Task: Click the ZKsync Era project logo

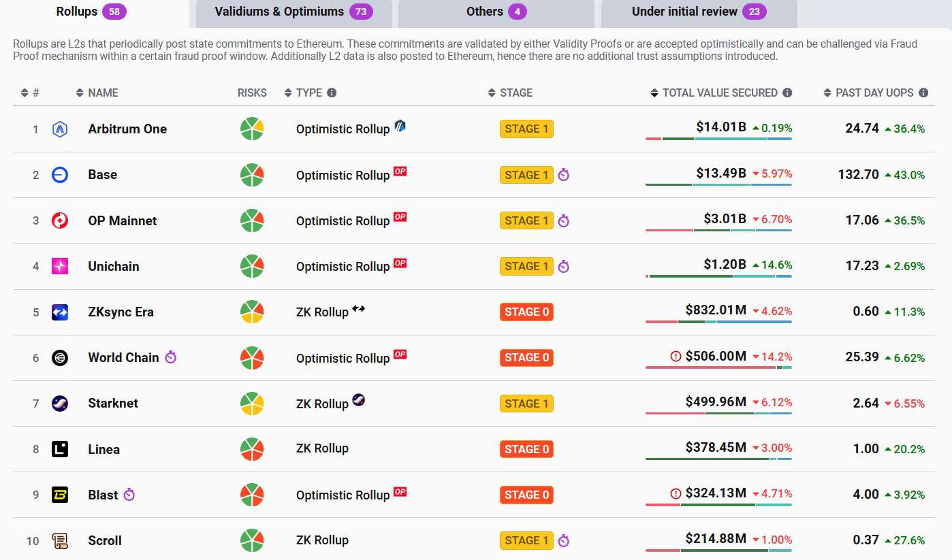Action: click(x=60, y=312)
